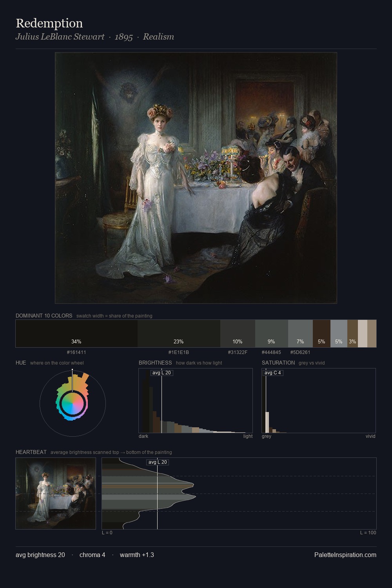Click hex code #161411
This screenshot has width=392, height=588.
(76, 352)
